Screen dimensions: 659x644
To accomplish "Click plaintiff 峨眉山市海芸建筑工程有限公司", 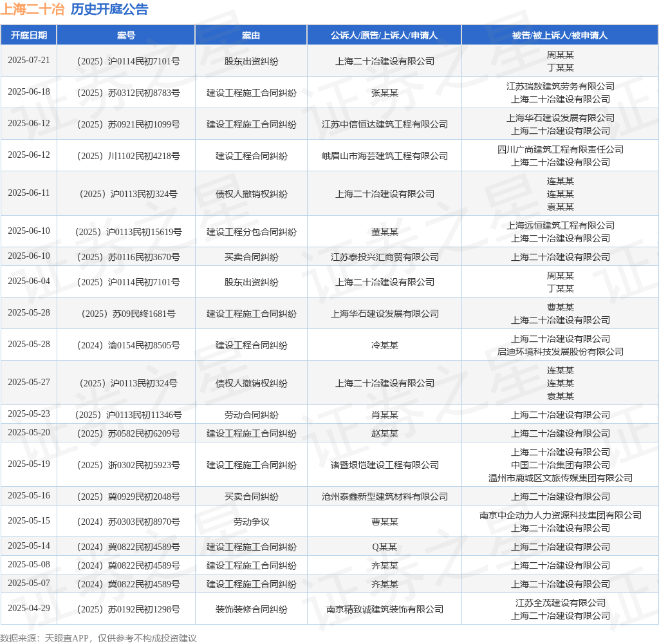I will pyautogui.click(x=385, y=156).
